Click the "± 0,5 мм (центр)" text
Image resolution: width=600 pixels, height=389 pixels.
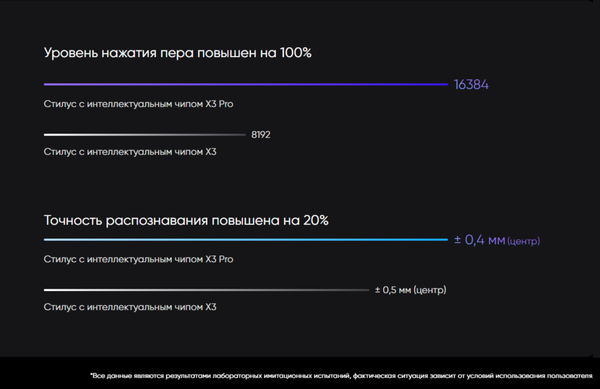pyautogui.click(x=411, y=290)
